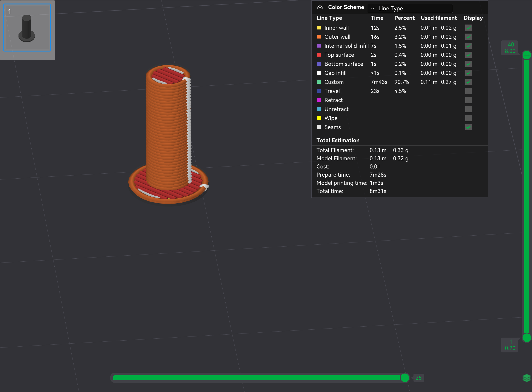Click the Custom time value 7m43s
Viewport: 532px width, 392px height.
(x=379, y=82)
